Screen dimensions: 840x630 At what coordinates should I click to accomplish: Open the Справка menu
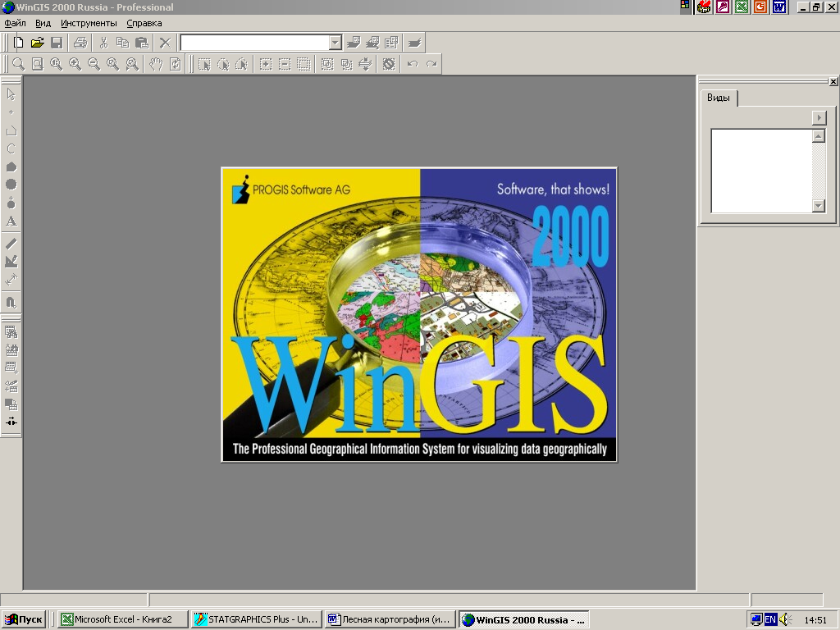pyautogui.click(x=144, y=23)
